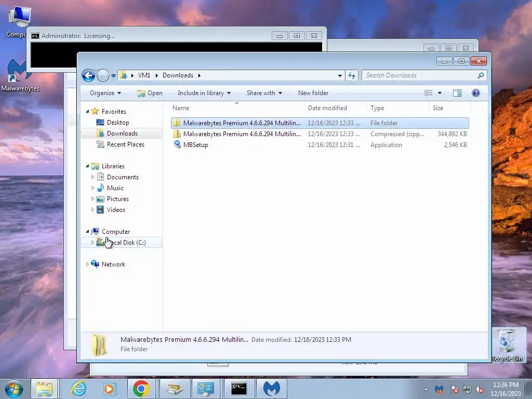This screenshot has height=399, width=532.
Task: Open address bar history dropdown
Action: [x=340, y=76]
